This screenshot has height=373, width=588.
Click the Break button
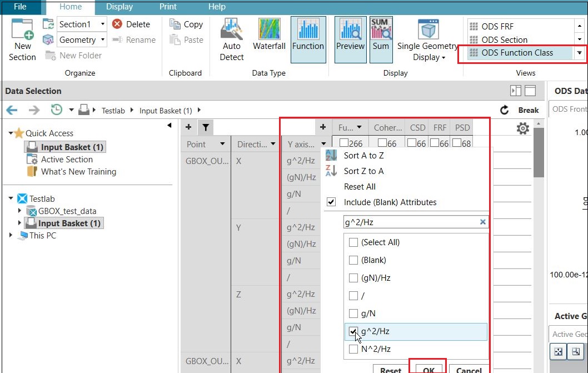pyautogui.click(x=528, y=110)
